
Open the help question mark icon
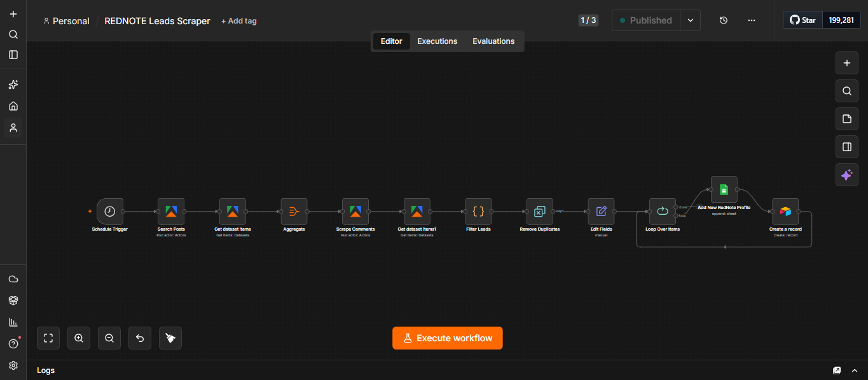[13, 344]
